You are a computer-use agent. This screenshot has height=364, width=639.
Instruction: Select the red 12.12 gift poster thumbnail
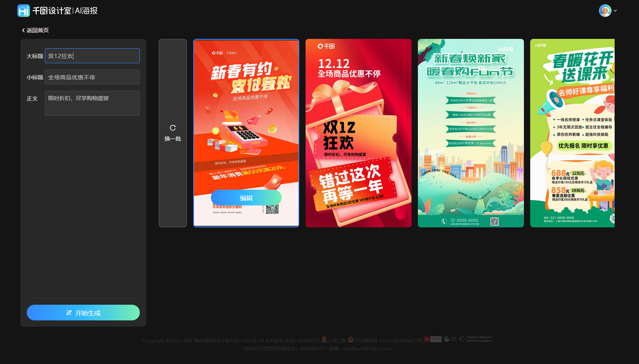pyautogui.click(x=358, y=133)
